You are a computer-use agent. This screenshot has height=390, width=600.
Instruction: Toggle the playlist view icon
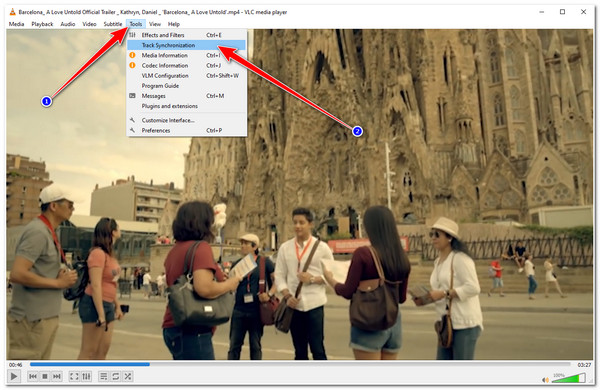pos(103,377)
